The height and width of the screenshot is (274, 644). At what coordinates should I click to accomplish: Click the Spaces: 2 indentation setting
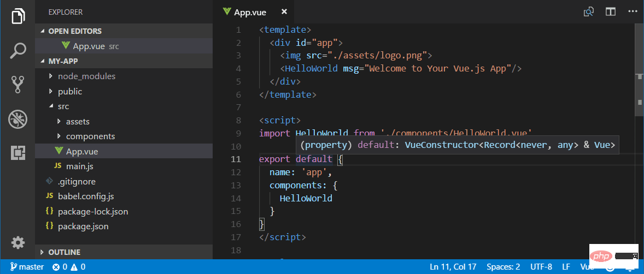503,267
